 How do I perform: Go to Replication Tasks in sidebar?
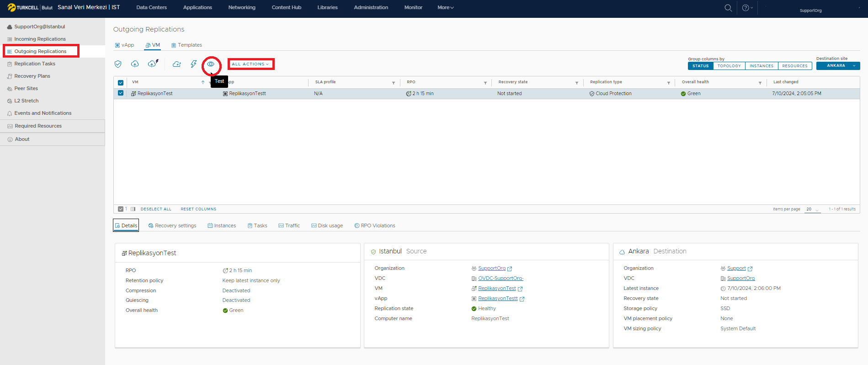(x=35, y=64)
